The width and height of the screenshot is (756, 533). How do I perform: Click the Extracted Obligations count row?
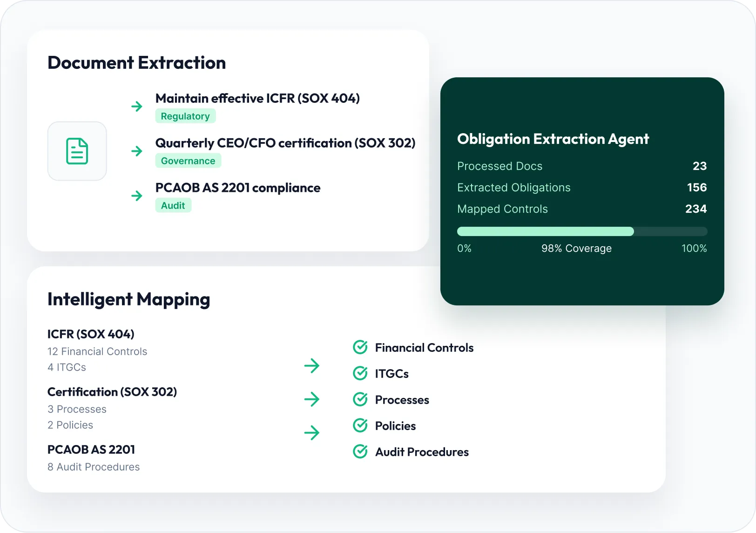pos(582,188)
